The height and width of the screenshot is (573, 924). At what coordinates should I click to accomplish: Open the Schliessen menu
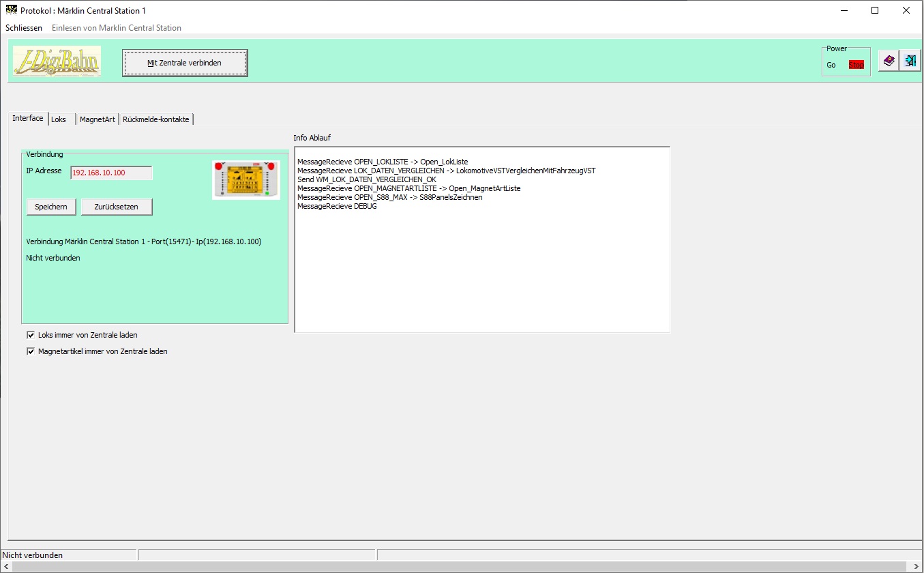[x=24, y=28]
